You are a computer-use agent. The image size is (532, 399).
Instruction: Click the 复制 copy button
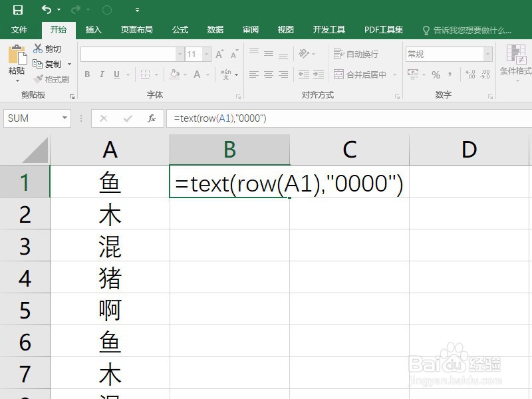47,64
